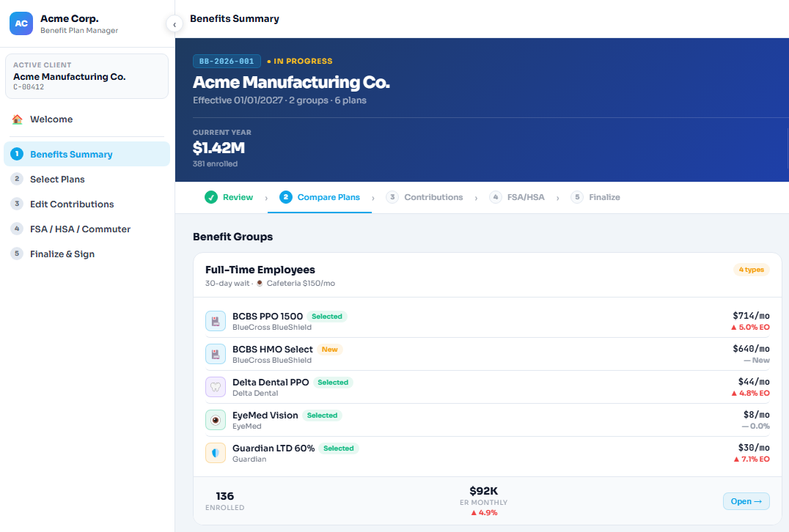Open Edit Contributions in the sidebar
Image resolution: width=789 pixels, height=532 pixels.
point(87,204)
